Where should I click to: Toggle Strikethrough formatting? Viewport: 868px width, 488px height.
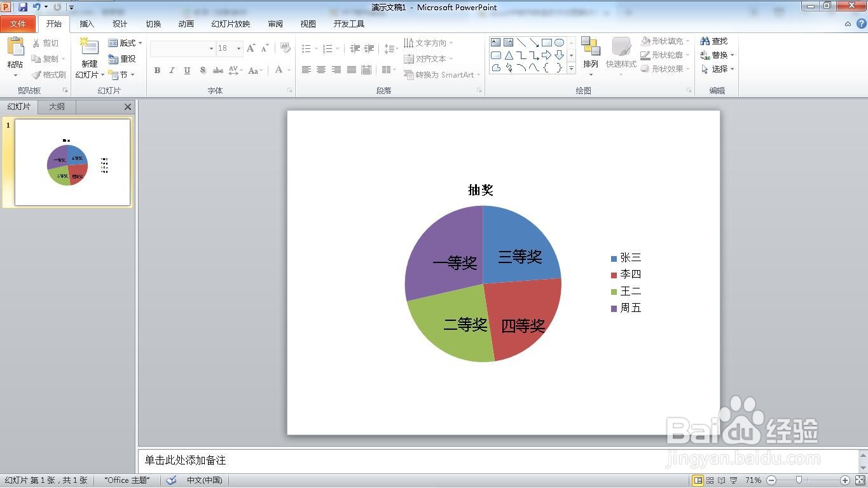coord(218,71)
